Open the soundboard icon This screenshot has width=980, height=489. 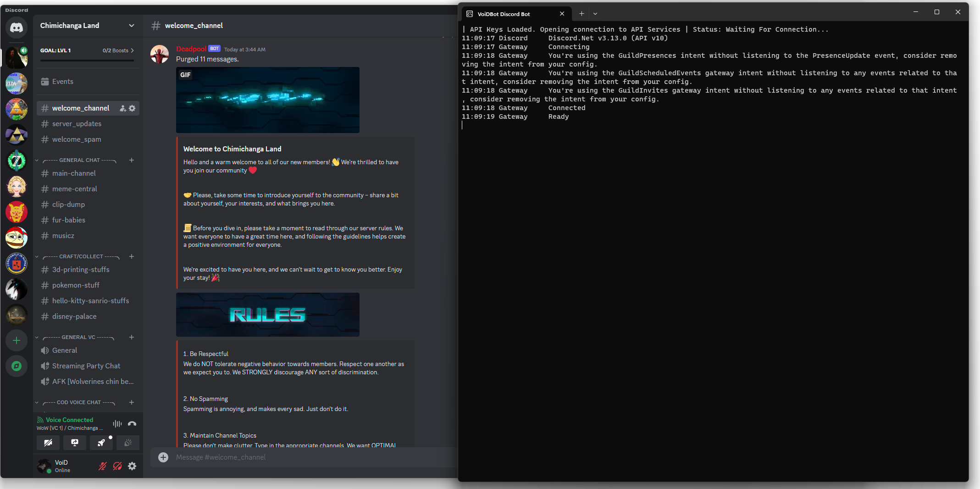pyautogui.click(x=128, y=443)
